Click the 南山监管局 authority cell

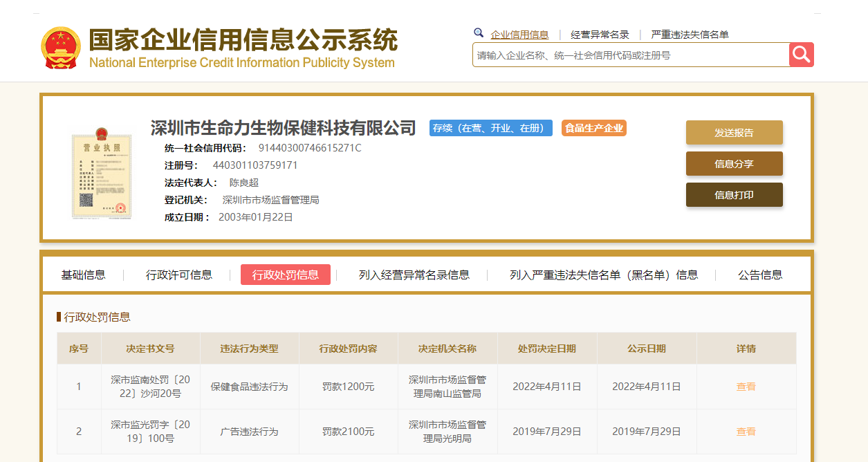(x=447, y=387)
